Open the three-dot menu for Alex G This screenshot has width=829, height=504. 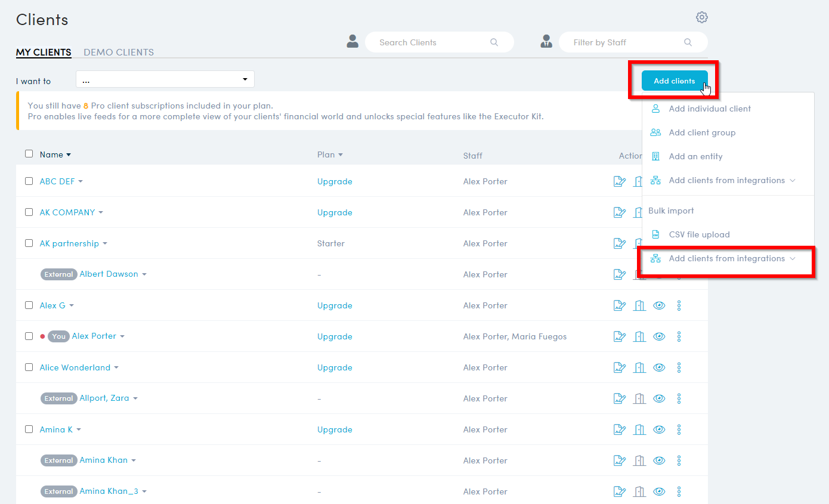click(679, 305)
